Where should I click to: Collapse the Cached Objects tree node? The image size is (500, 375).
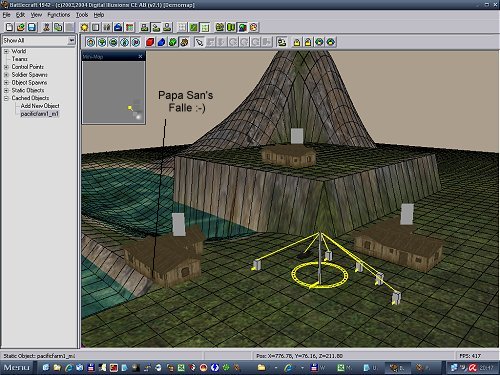[x=6, y=98]
